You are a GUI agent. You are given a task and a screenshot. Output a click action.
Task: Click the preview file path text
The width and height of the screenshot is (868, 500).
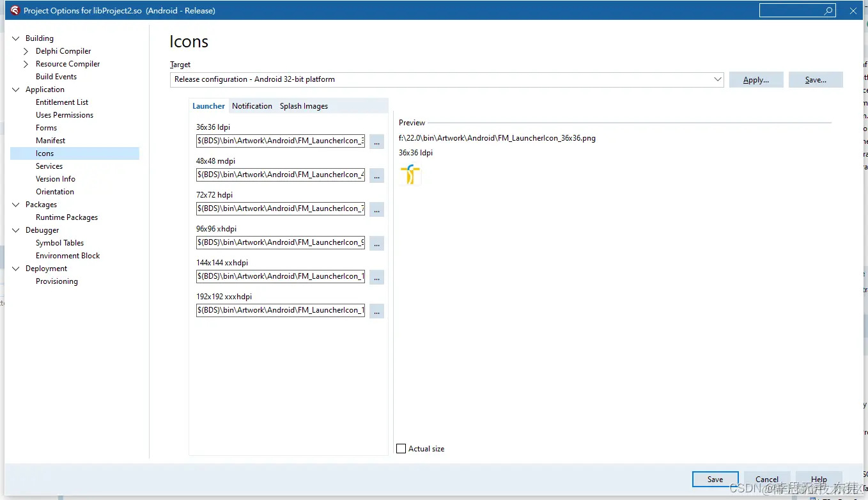point(497,138)
